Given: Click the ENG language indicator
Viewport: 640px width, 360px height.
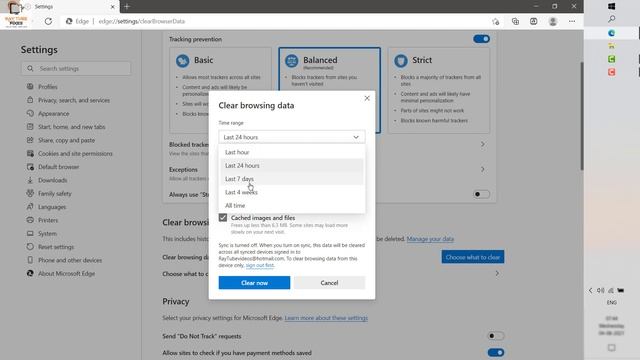Looking at the screenshot, I should pos(611,302).
